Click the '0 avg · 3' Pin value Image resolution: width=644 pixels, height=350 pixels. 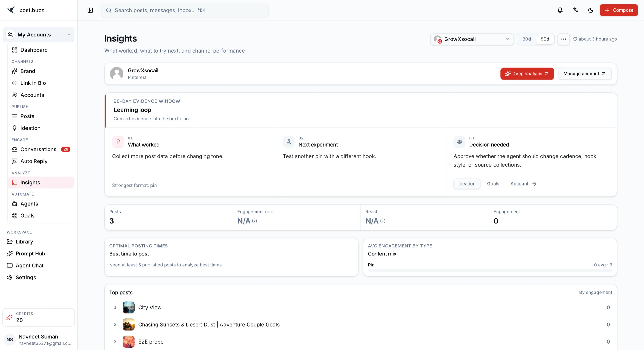click(x=603, y=265)
